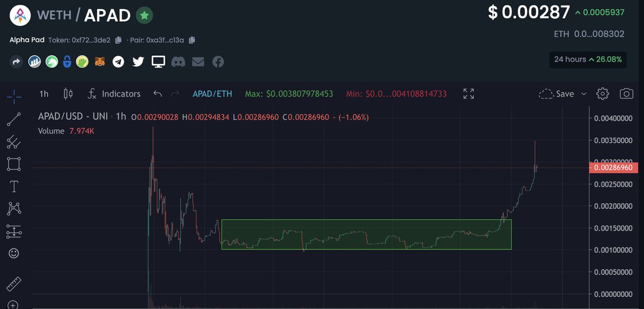Toggle fullscreen chart mode
Viewport: 644px width, 309px height.
tap(469, 94)
